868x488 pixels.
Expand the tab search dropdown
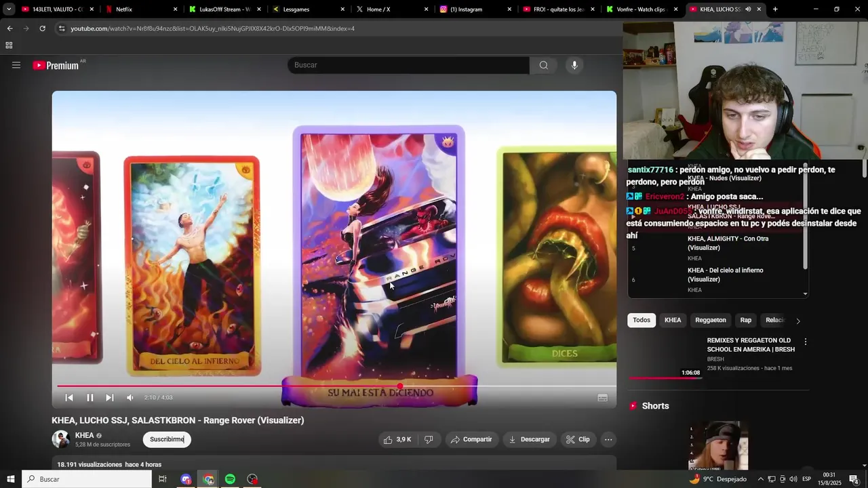(x=9, y=9)
